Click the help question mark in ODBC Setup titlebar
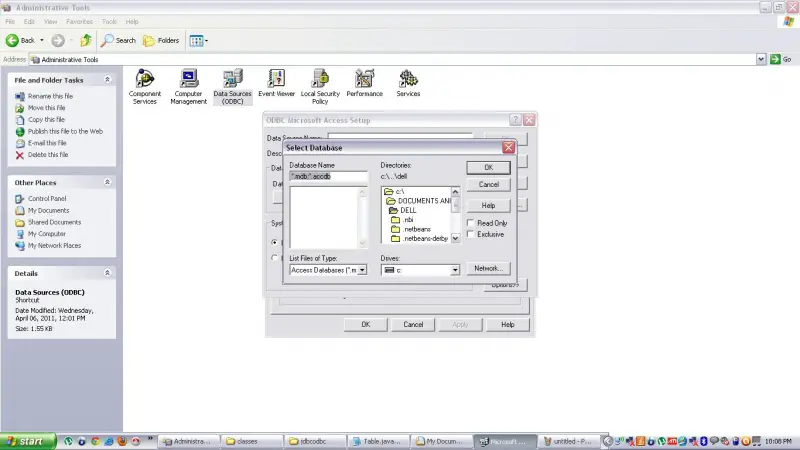The height and width of the screenshot is (450, 800). 515,120
